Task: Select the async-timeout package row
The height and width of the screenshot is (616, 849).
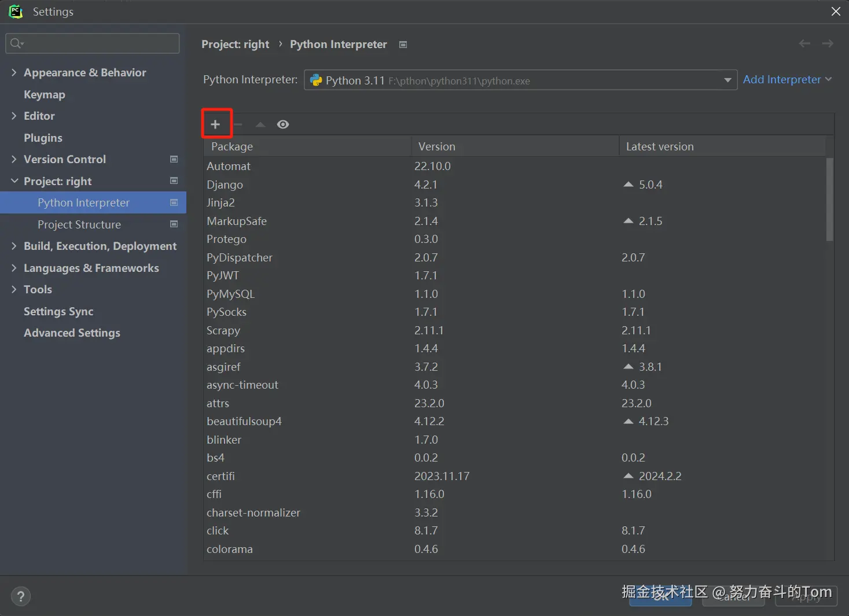Action: click(515, 385)
